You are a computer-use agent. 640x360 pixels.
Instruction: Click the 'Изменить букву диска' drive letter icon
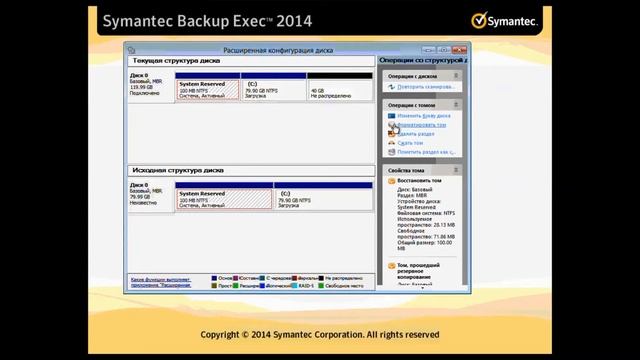391,116
